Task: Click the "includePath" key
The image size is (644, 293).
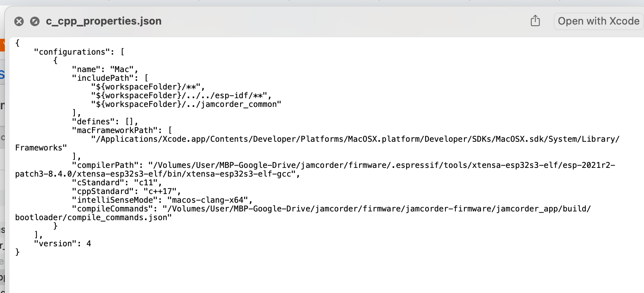Action: point(103,78)
